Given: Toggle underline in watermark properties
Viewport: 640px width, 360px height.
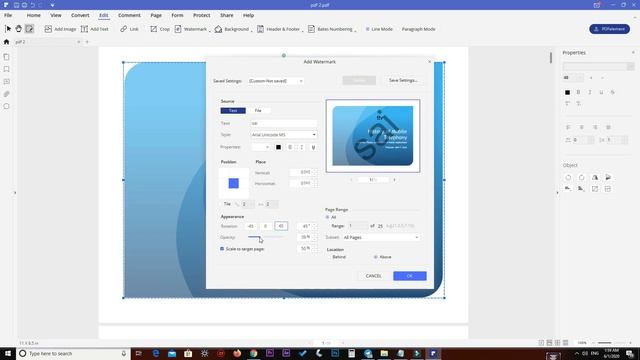Looking at the screenshot, I should pyautogui.click(x=313, y=147).
